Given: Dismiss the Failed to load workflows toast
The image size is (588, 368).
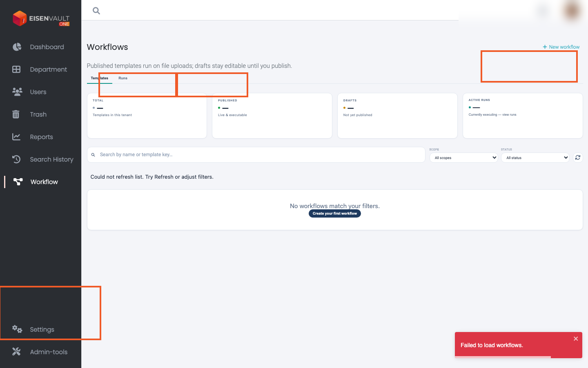Looking at the screenshot, I should (x=576, y=339).
